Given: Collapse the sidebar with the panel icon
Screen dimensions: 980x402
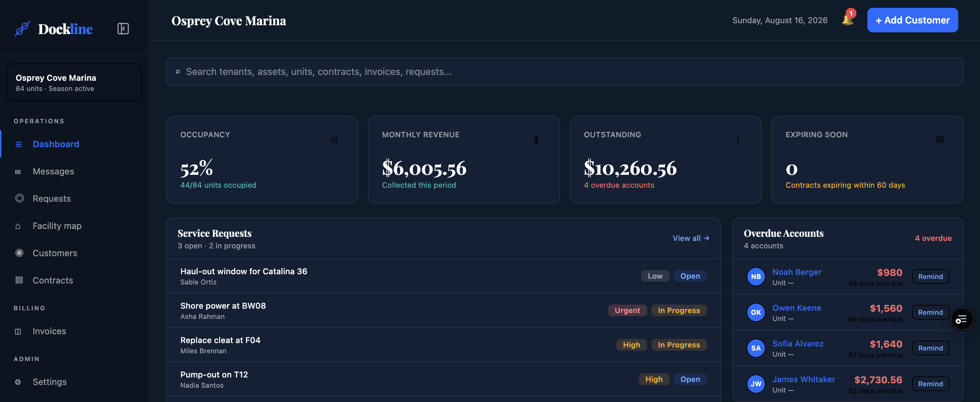Looking at the screenshot, I should [x=123, y=29].
